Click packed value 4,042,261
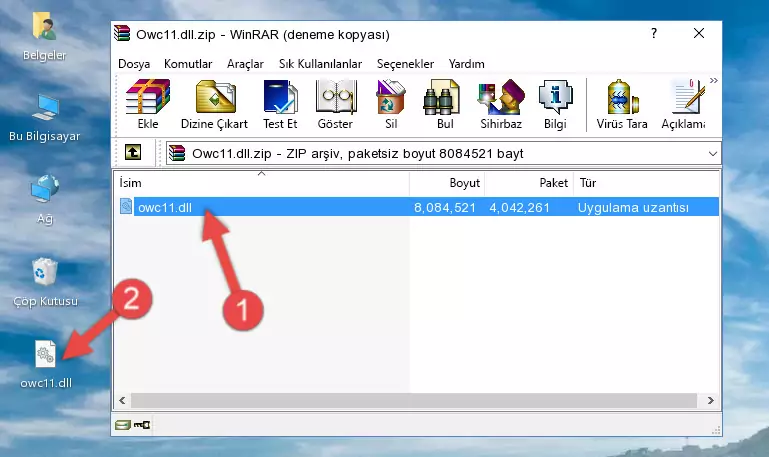 [x=519, y=207]
